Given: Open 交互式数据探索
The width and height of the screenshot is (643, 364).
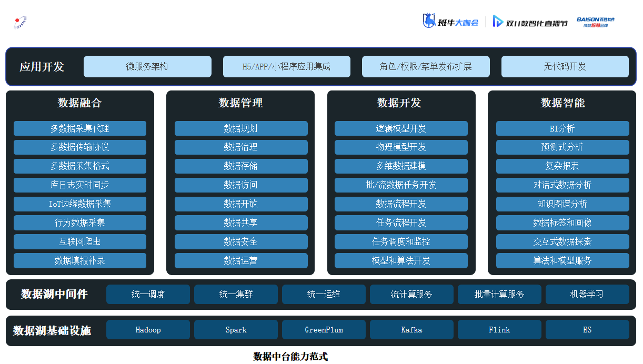Looking at the screenshot, I should [562, 242].
